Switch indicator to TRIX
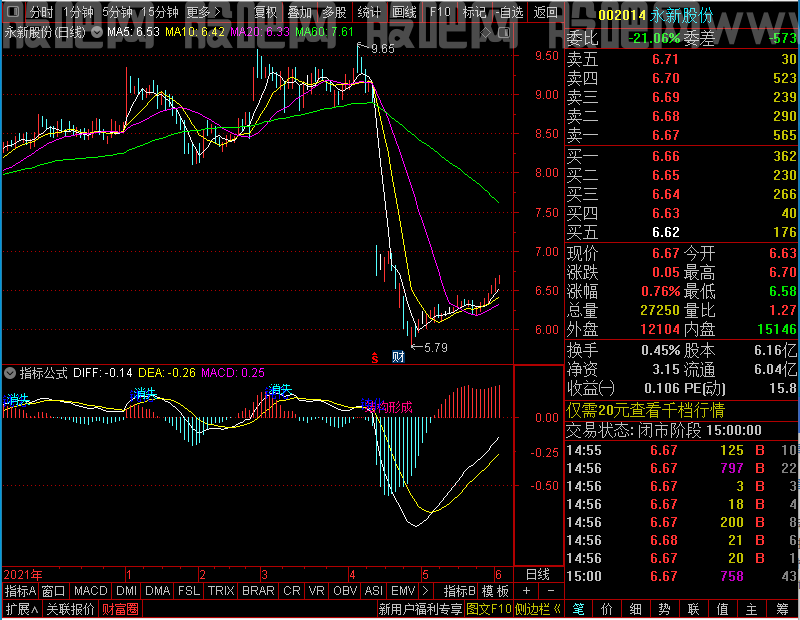This screenshot has height=620, width=800. 221,591
